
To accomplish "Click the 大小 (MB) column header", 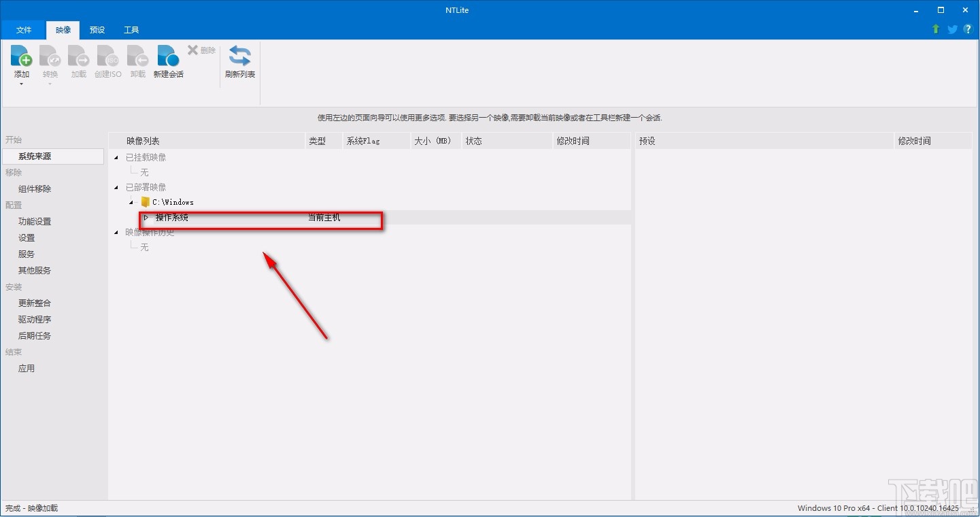I will [433, 141].
